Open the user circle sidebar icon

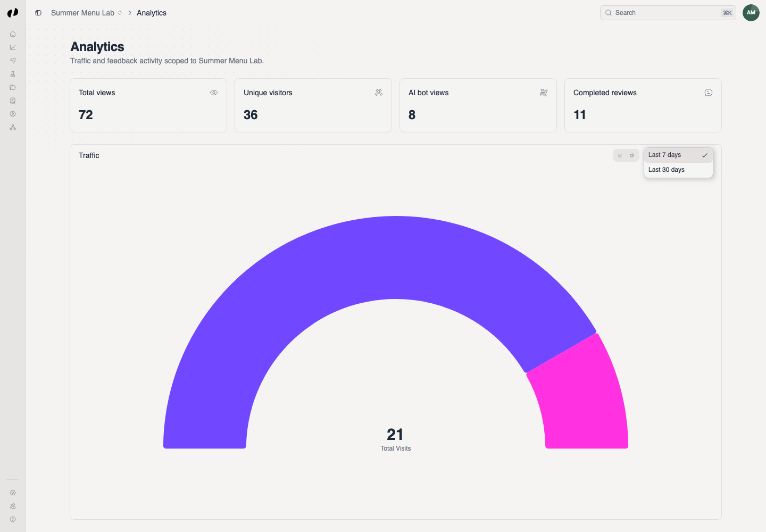[x=13, y=114]
